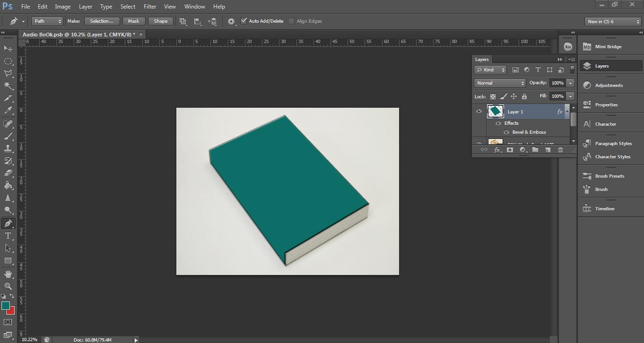The height and width of the screenshot is (343, 644).
Task: Select the Magic Wand tool
Action: click(x=8, y=86)
